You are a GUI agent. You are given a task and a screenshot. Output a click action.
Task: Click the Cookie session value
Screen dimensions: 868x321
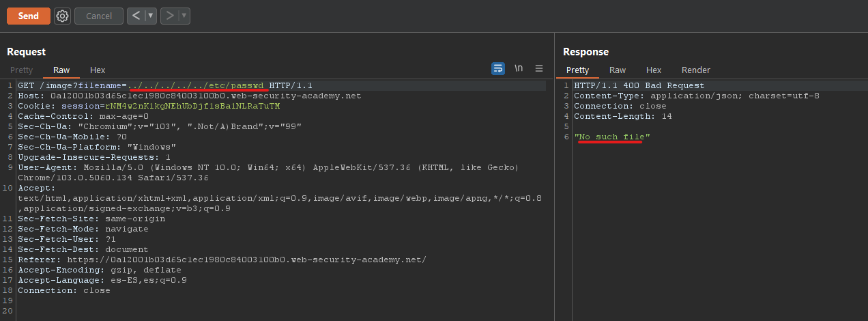point(191,106)
